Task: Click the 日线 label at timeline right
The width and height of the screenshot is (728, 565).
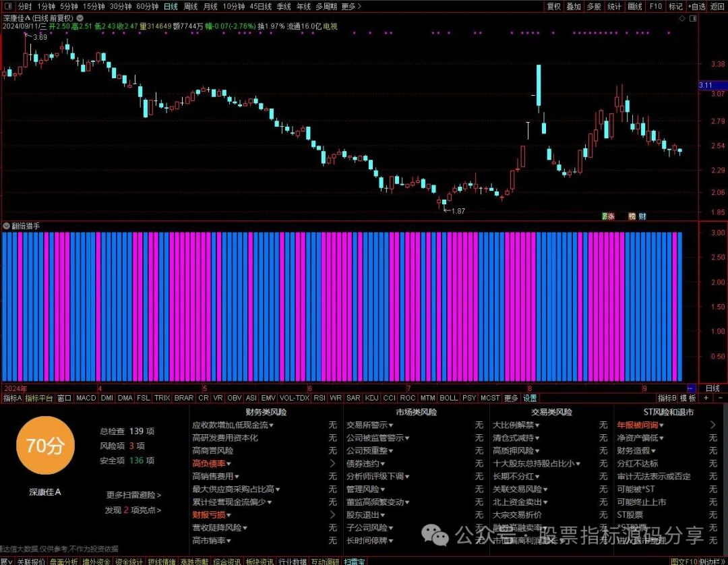Action: tap(712, 388)
